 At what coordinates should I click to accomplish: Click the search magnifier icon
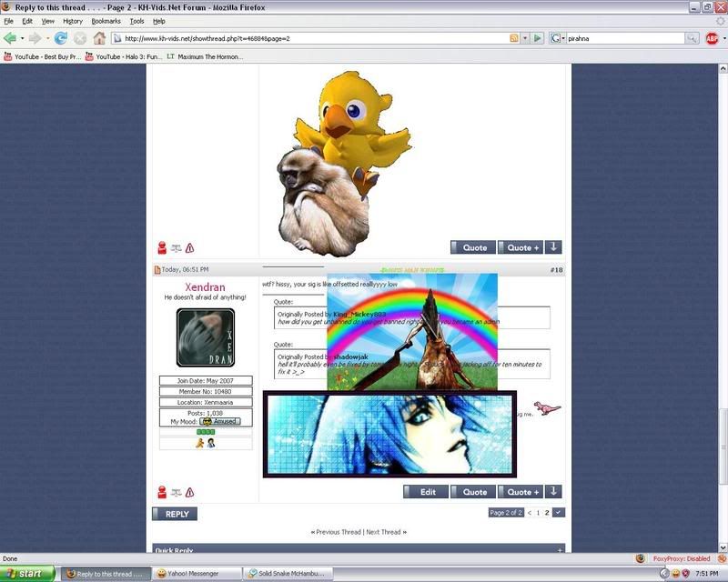tap(692, 38)
